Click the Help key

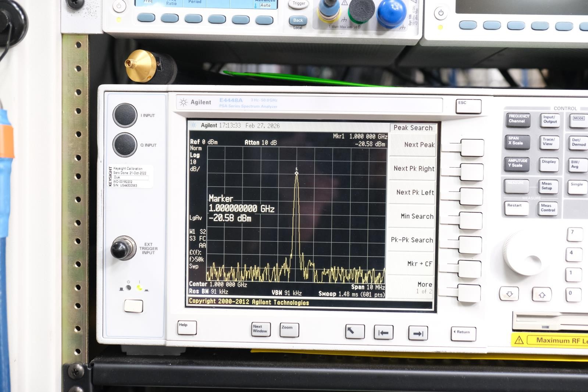pyautogui.click(x=187, y=328)
